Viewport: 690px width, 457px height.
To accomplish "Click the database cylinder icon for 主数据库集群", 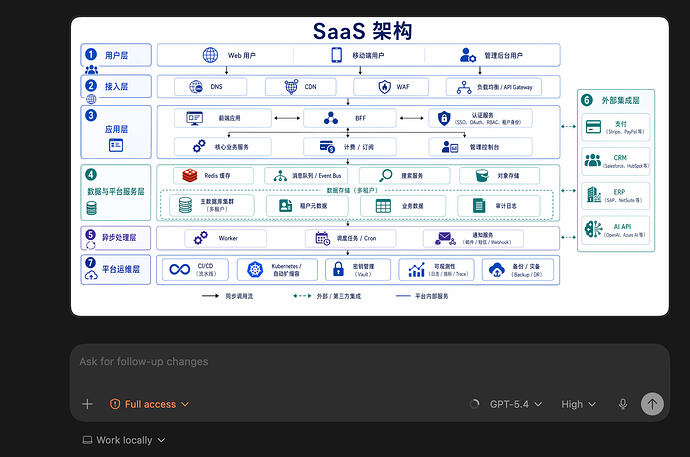I will pyautogui.click(x=185, y=205).
